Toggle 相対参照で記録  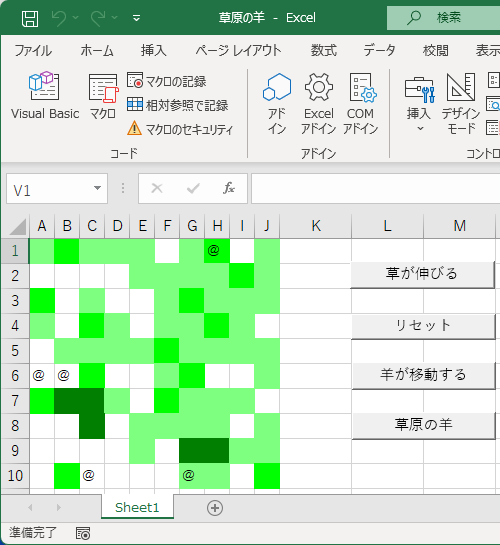(177, 105)
